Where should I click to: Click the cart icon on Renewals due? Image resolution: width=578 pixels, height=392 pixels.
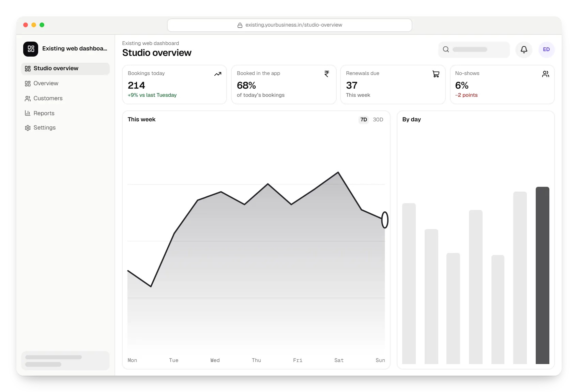point(436,74)
